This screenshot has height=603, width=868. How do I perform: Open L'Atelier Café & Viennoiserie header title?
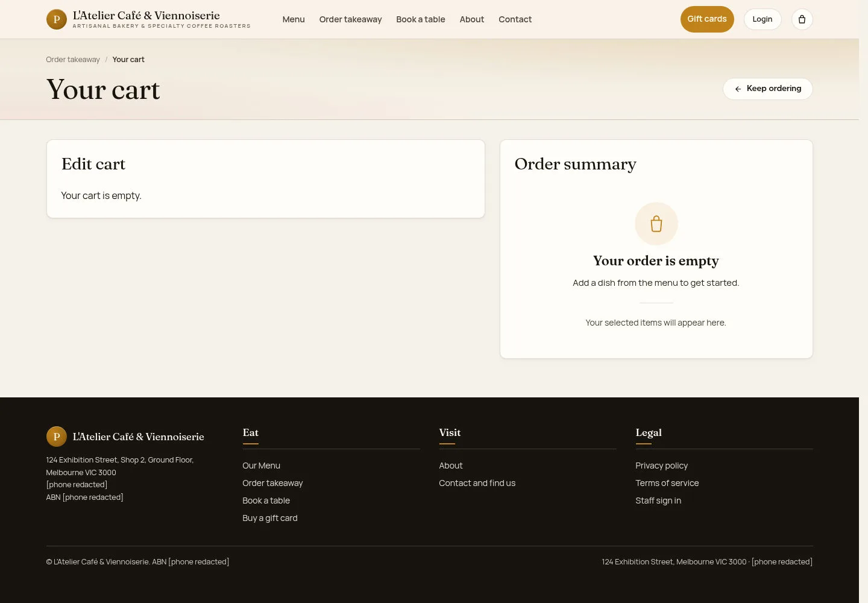pos(146,16)
